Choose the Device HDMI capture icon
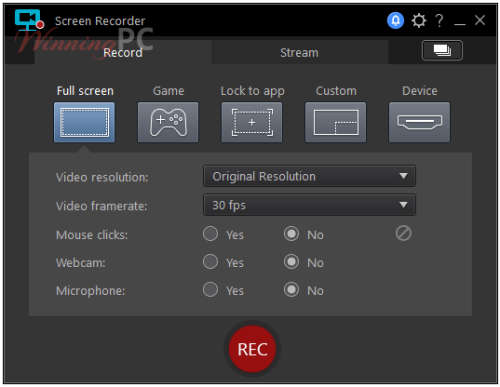 (x=419, y=122)
